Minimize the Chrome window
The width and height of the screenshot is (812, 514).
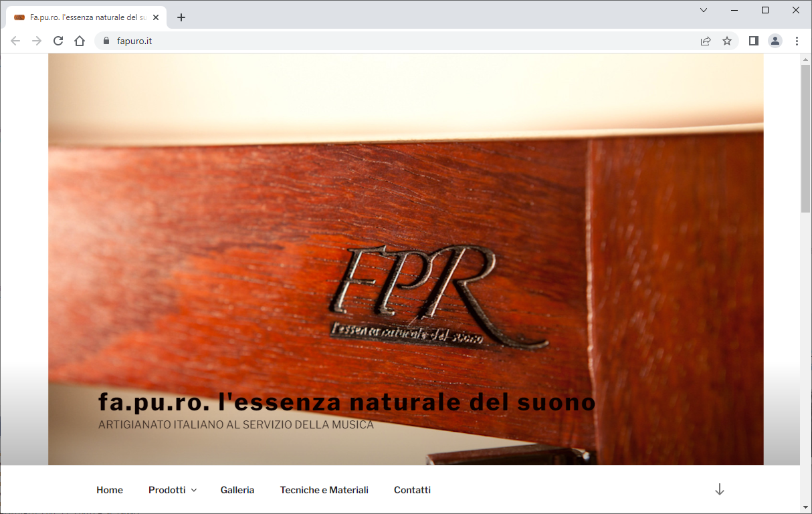[734, 10]
